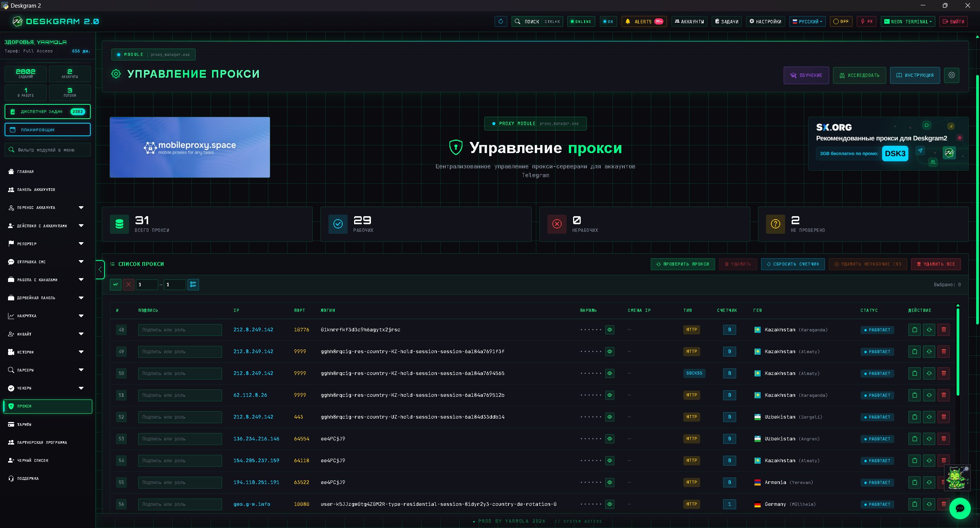Open Черный список in sidebar
980x528 pixels.
click(47, 460)
